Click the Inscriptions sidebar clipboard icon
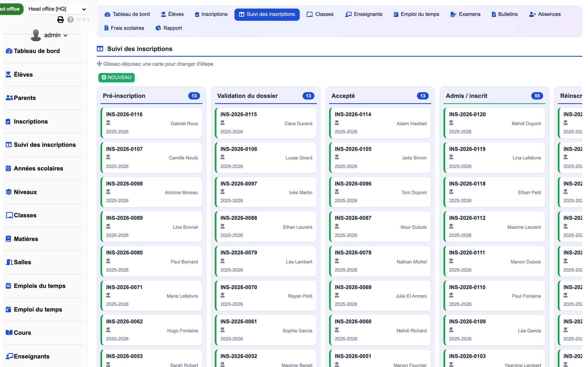588x367 pixels. click(8, 121)
